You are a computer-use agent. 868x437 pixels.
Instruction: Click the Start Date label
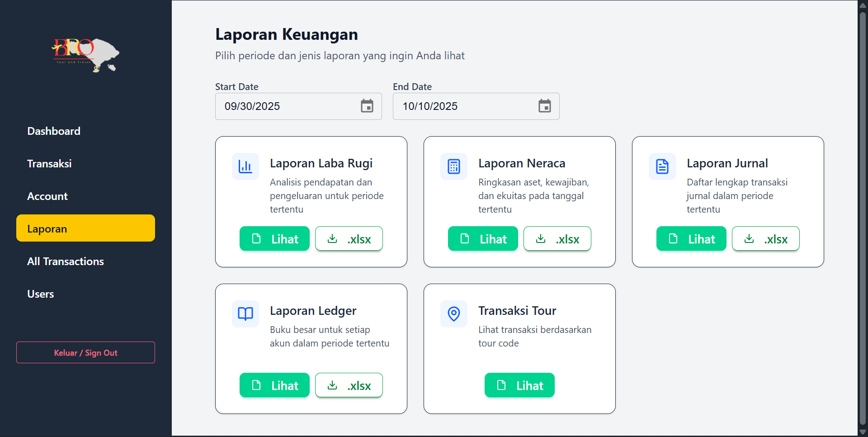pyautogui.click(x=237, y=87)
